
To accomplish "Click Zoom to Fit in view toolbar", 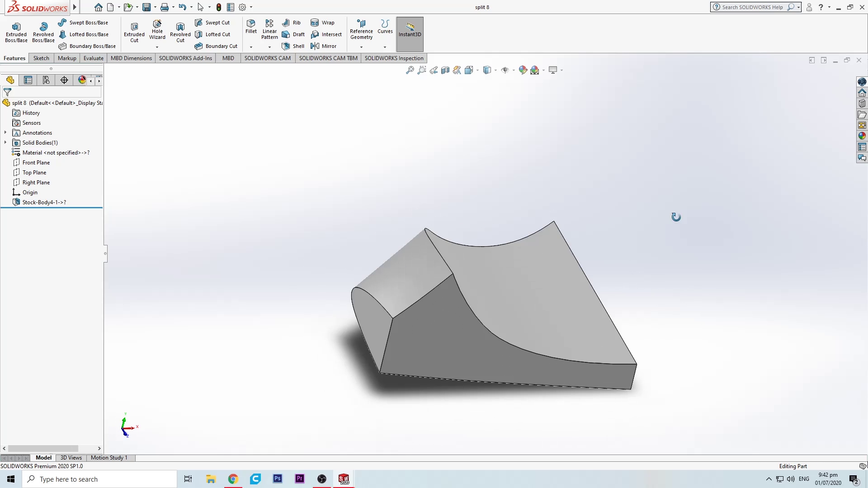I will (410, 70).
